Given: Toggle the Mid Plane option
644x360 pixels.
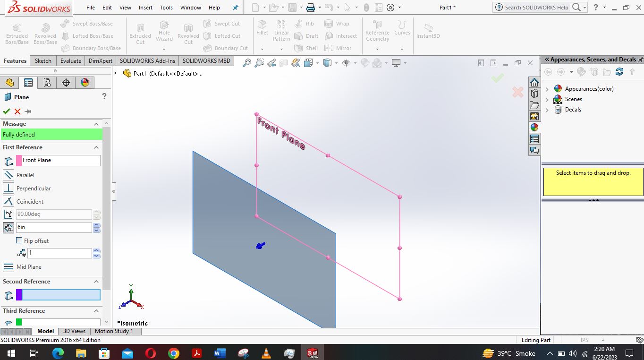Looking at the screenshot, I should (8, 266).
